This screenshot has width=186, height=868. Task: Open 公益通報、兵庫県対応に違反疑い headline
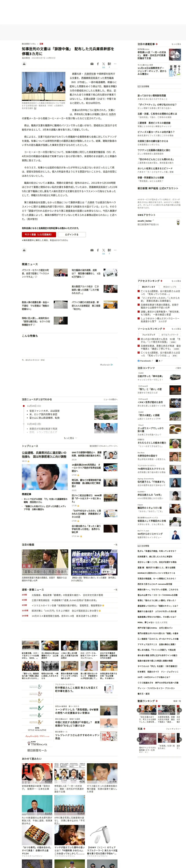44,455
